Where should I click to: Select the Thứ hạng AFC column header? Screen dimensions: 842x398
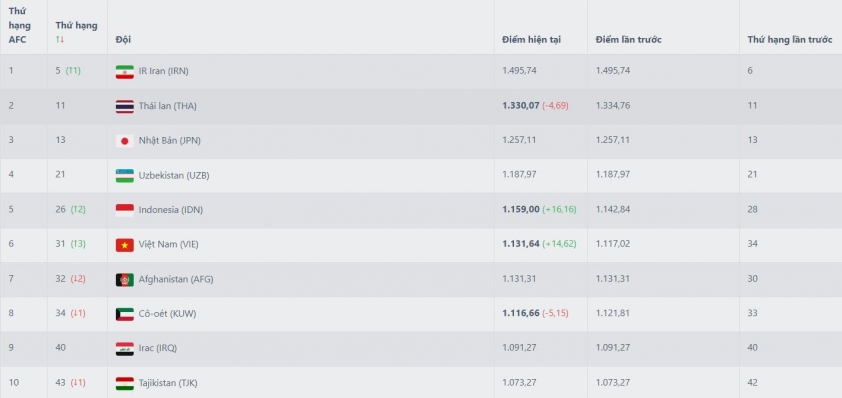19,25
